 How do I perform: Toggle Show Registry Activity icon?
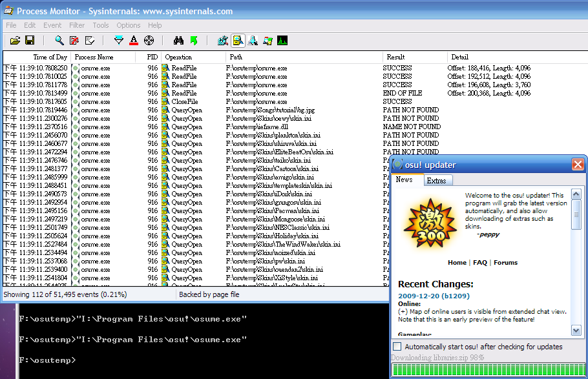click(223, 41)
